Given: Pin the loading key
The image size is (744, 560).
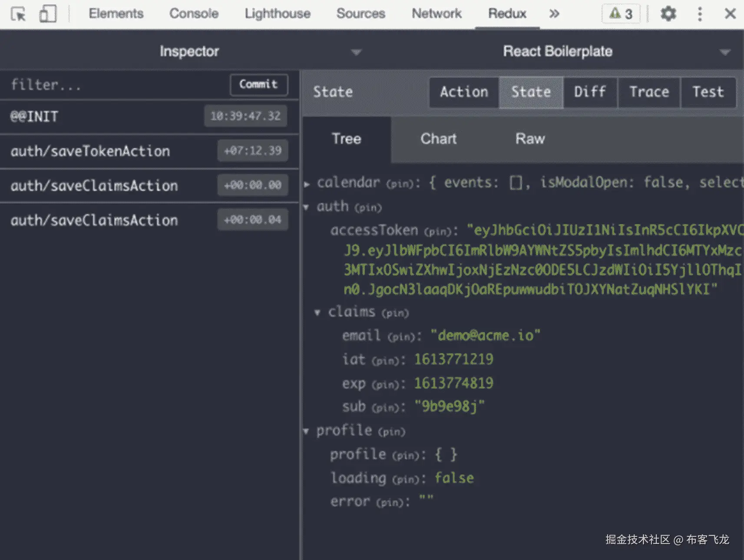Looking at the screenshot, I should point(406,479).
